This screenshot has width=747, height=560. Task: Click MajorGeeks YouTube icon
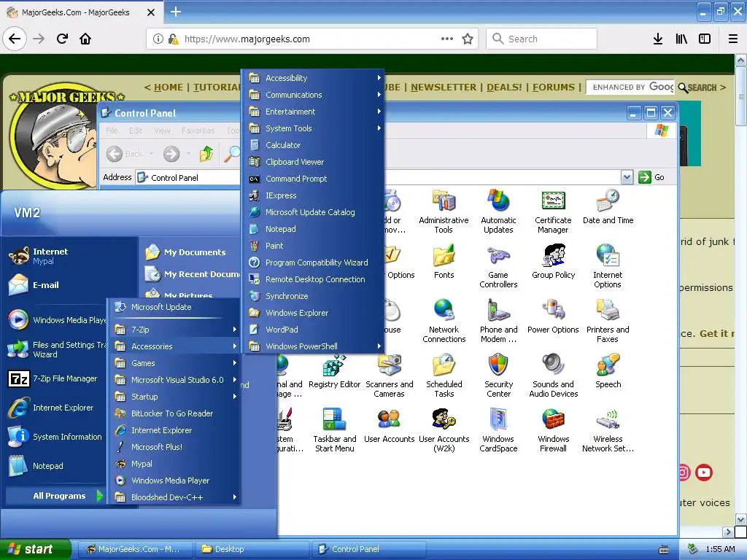pos(704,472)
